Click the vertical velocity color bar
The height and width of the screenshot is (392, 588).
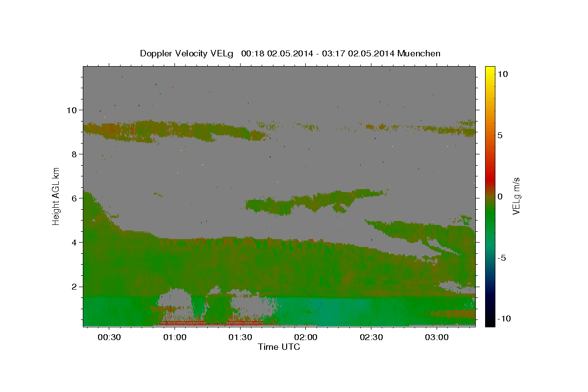(490, 196)
